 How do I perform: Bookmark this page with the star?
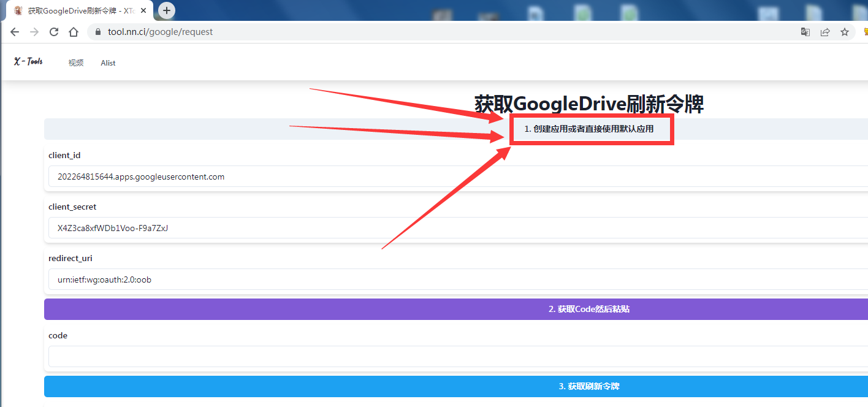[x=845, y=32]
